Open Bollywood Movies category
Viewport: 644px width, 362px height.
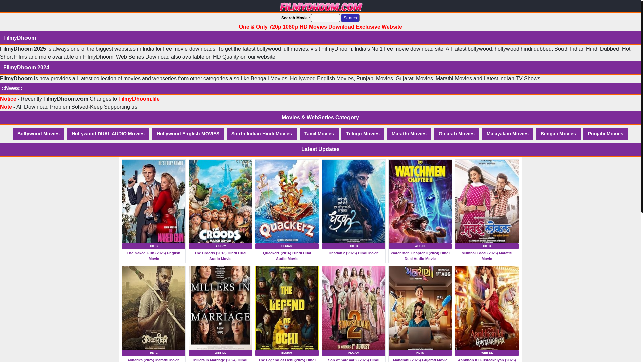(x=39, y=134)
